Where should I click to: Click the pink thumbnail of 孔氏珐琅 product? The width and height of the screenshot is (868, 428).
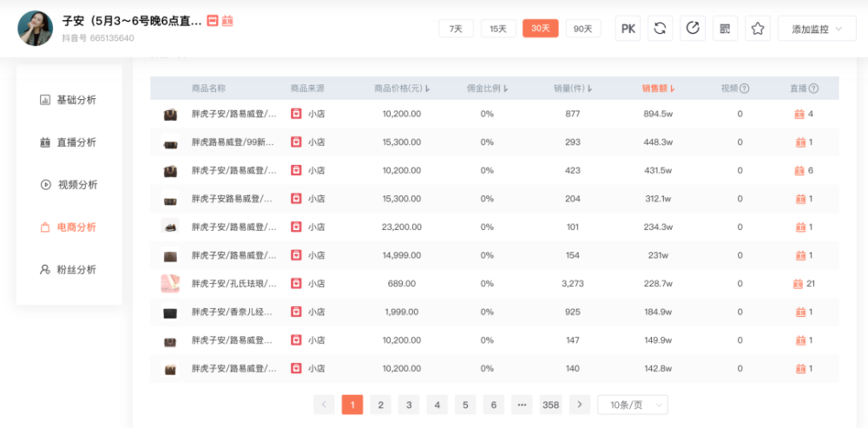[170, 284]
